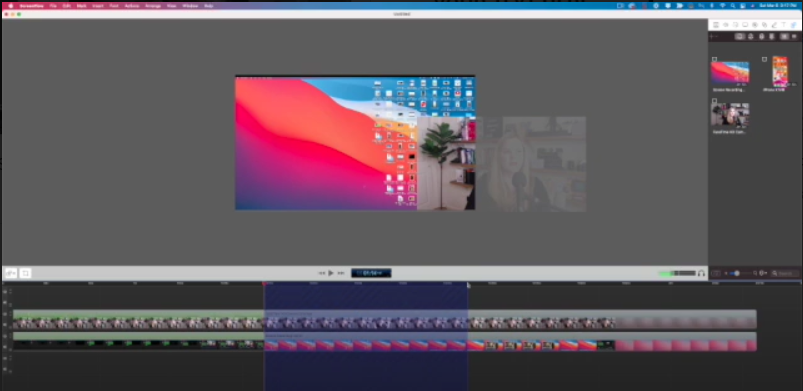Image resolution: width=803 pixels, height=391 pixels.
Task: Click the headphones audio monitor icon
Action: coord(701,273)
